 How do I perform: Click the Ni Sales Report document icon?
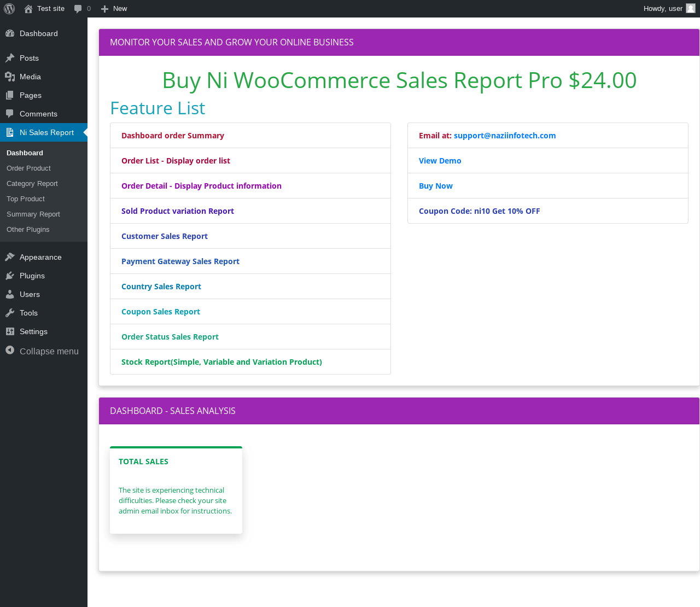pyautogui.click(x=10, y=132)
